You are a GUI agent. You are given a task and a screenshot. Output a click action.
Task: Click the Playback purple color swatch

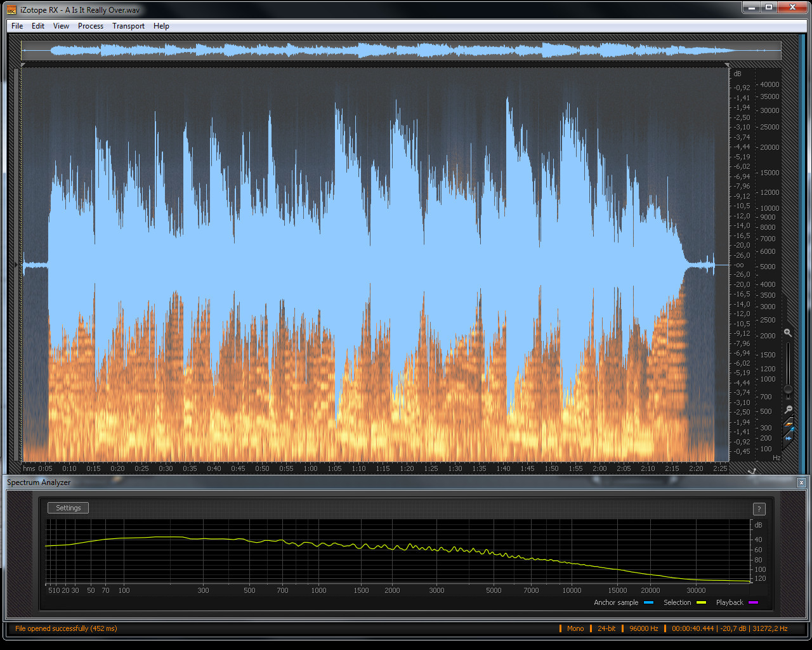click(x=753, y=602)
